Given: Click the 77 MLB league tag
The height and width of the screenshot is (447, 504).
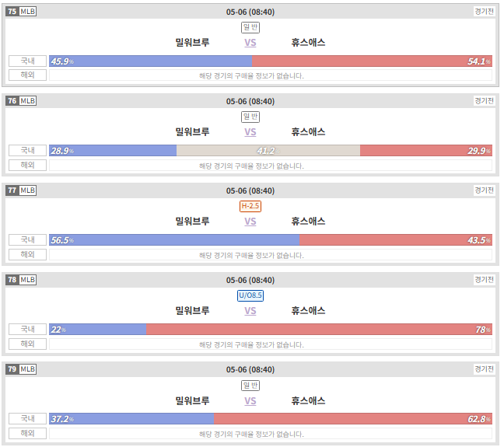Looking at the screenshot, I should [x=21, y=190].
